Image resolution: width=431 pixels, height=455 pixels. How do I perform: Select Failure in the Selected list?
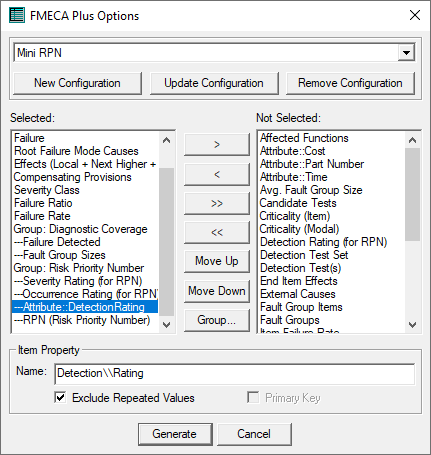click(x=85, y=138)
